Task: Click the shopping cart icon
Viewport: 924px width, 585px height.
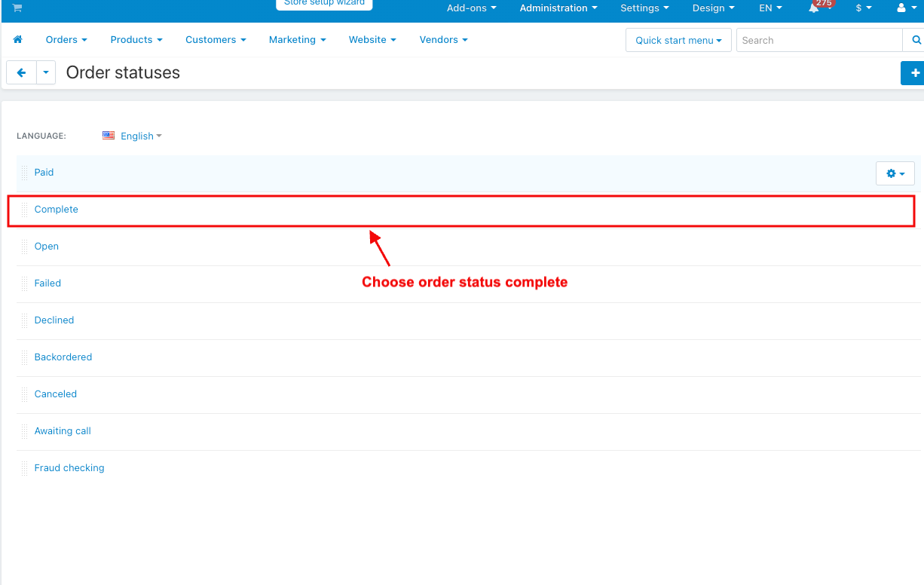Action: point(17,8)
